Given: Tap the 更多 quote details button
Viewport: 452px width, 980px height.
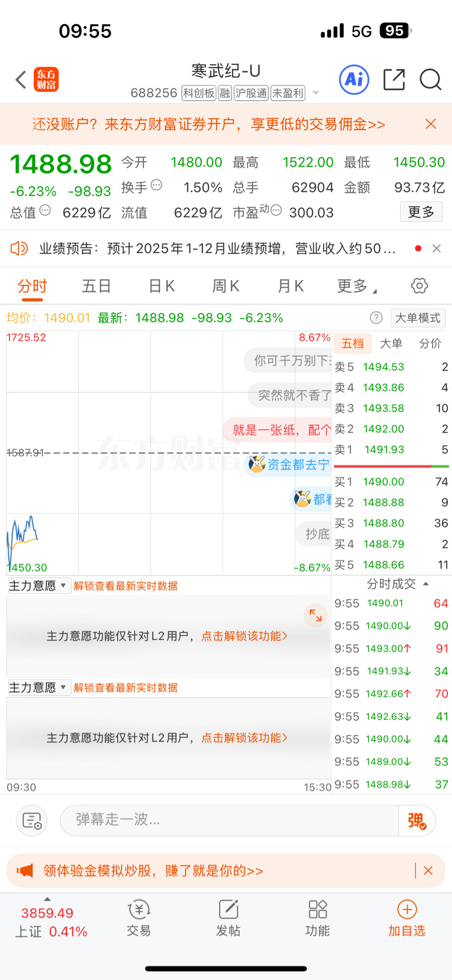Looking at the screenshot, I should point(421,212).
